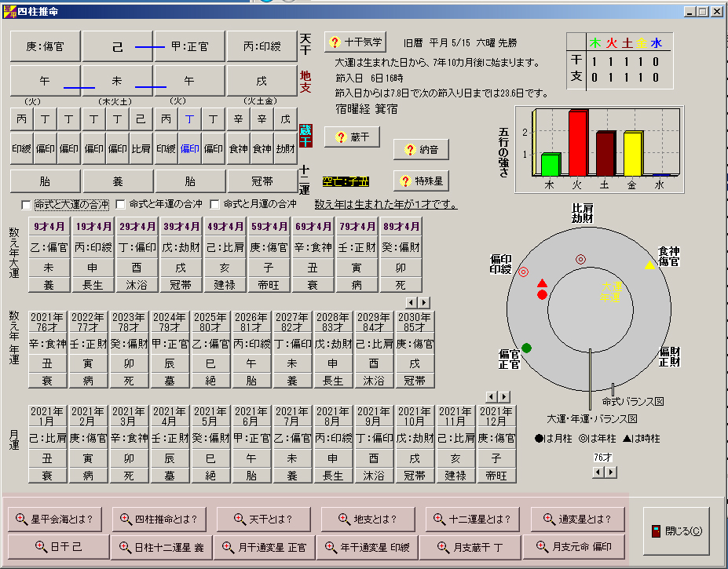Click the 丙:印綬 button

pos(262,46)
